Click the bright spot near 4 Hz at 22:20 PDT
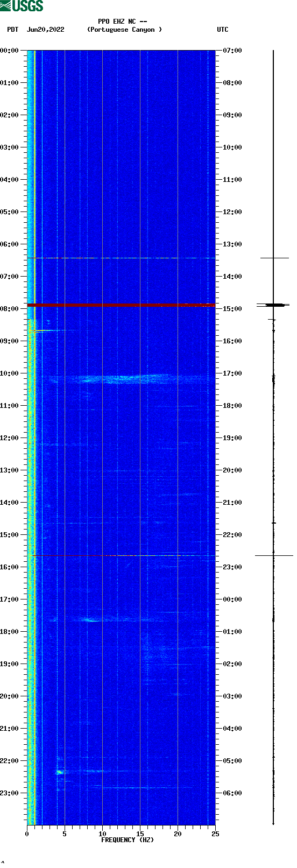Screen dimensions: 297x868 click(x=60, y=772)
